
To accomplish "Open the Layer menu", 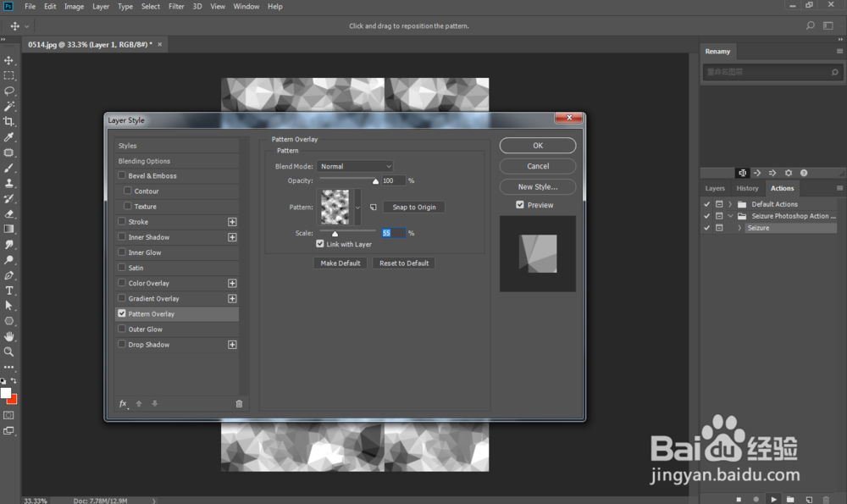I will [101, 7].
